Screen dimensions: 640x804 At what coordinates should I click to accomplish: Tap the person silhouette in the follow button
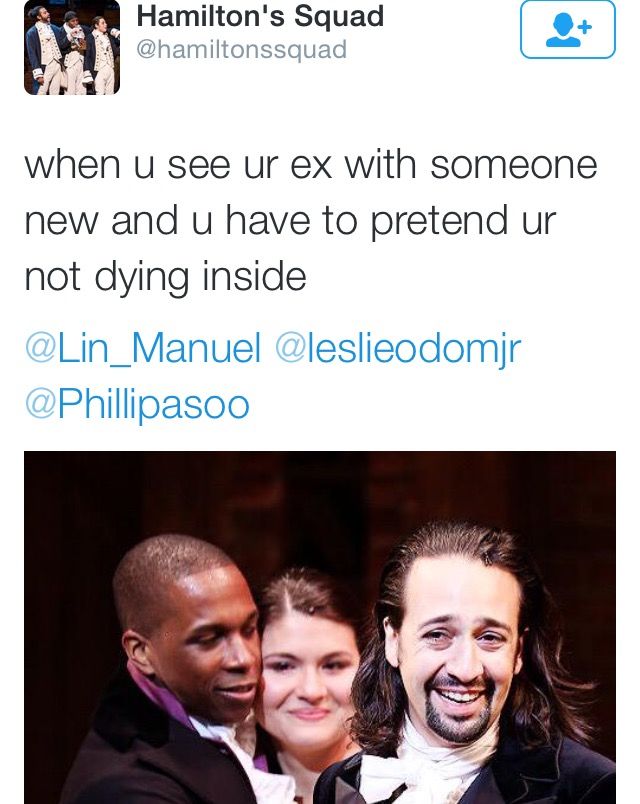click(563, 31)
